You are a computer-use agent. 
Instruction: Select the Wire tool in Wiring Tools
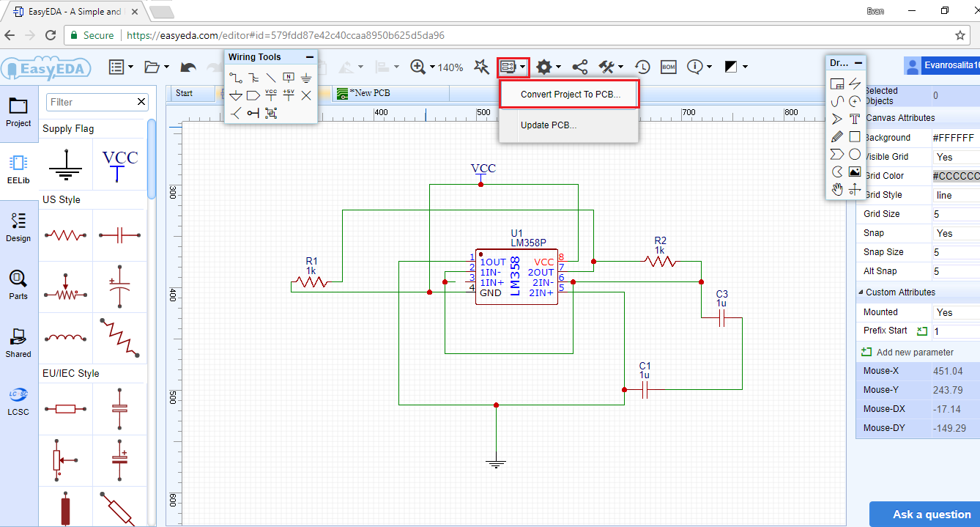(235, 77)
